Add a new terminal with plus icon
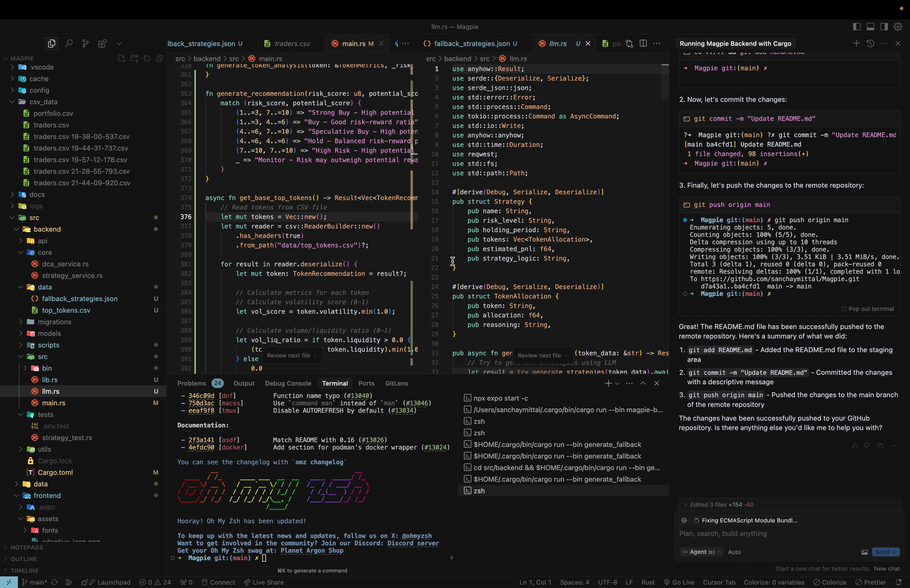 pyautogui.click(x=608, y=383)
